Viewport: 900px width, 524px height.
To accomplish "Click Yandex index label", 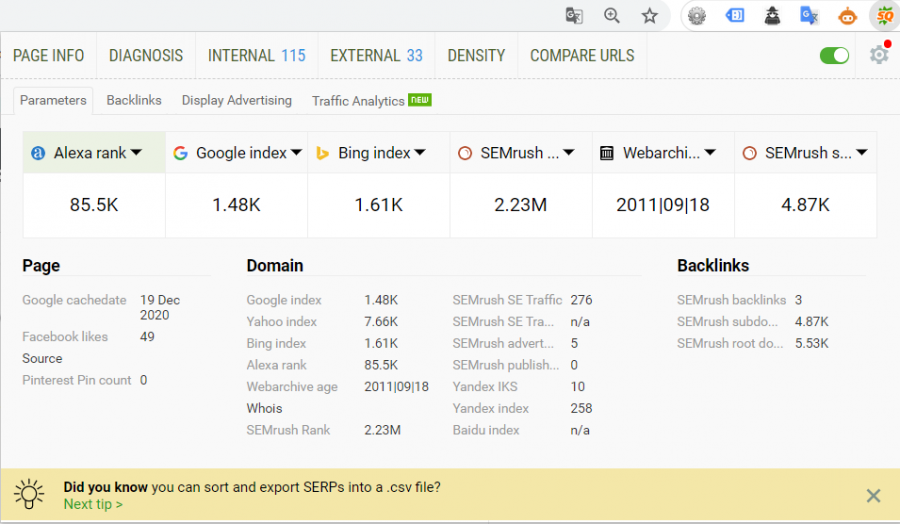I will pos(490,408).
